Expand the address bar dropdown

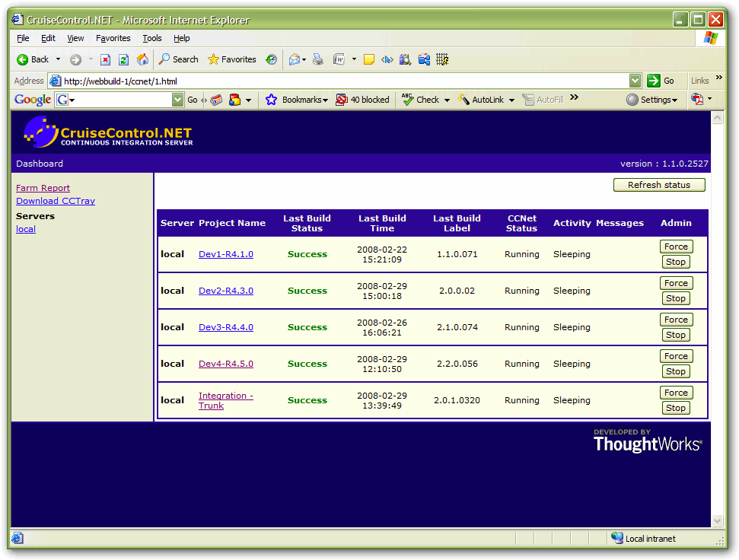635,81
